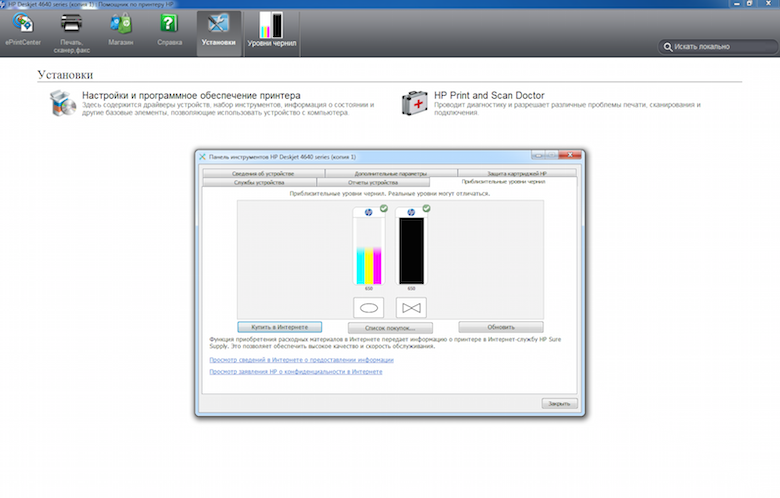780x498 pixels.
Task: Click the Искать локально search field
Action: pyautogui.click(x=718, y=47)
